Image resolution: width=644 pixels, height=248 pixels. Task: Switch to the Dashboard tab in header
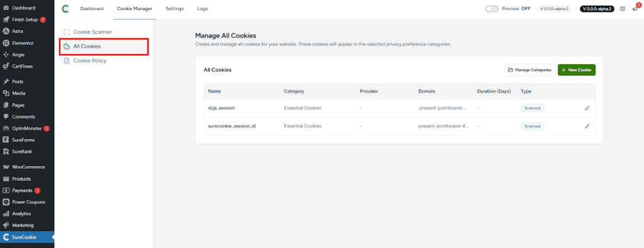coord(92,9)
